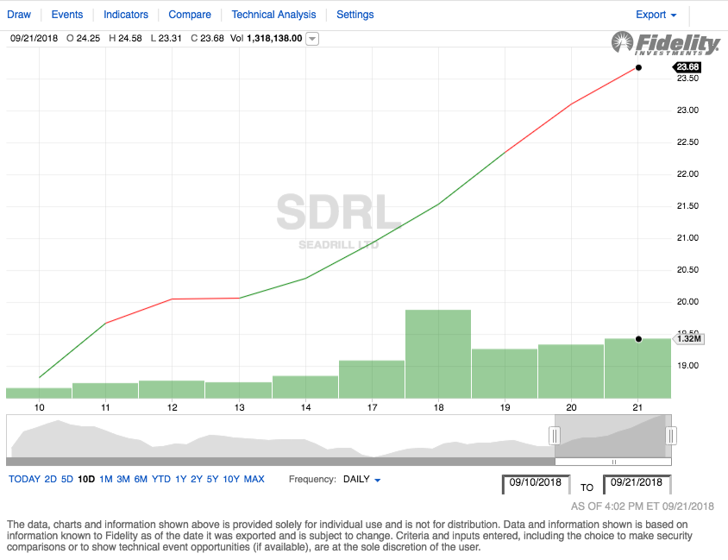The image size is (728, 560).
Task: Open the Indicators menu
Action: point(126,15)
